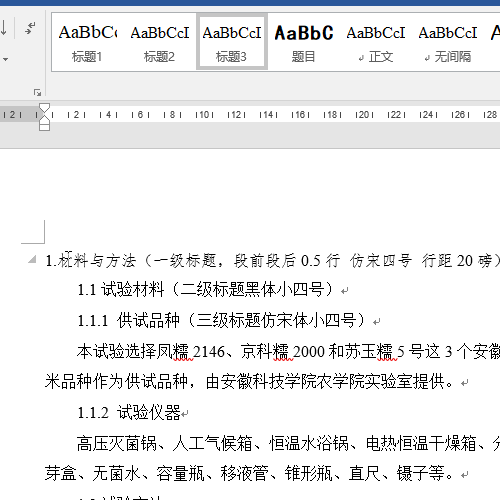Click the left indent box on ruler
Image resolution: width=500 pixels, height=500 pixels.
click(44, 127)
